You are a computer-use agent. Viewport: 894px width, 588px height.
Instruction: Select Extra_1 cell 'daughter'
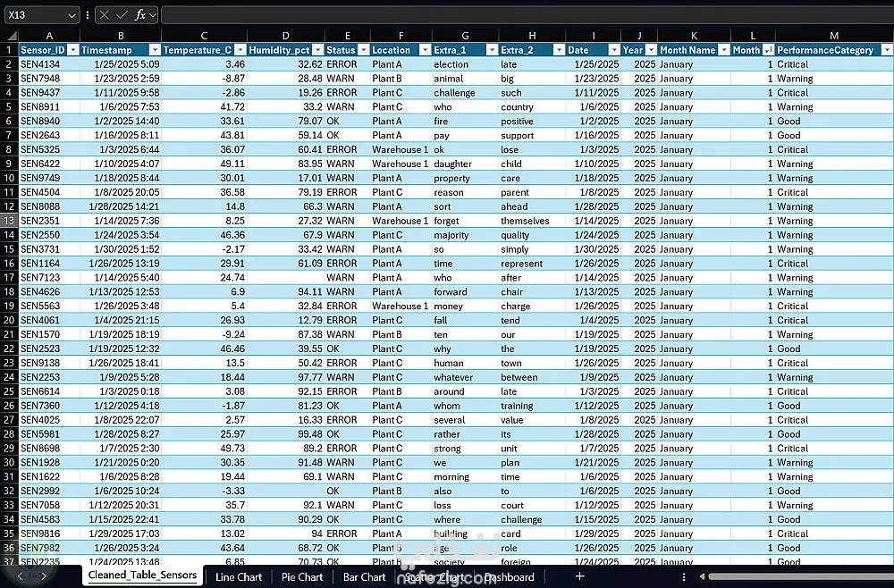(x=465, y=164)
